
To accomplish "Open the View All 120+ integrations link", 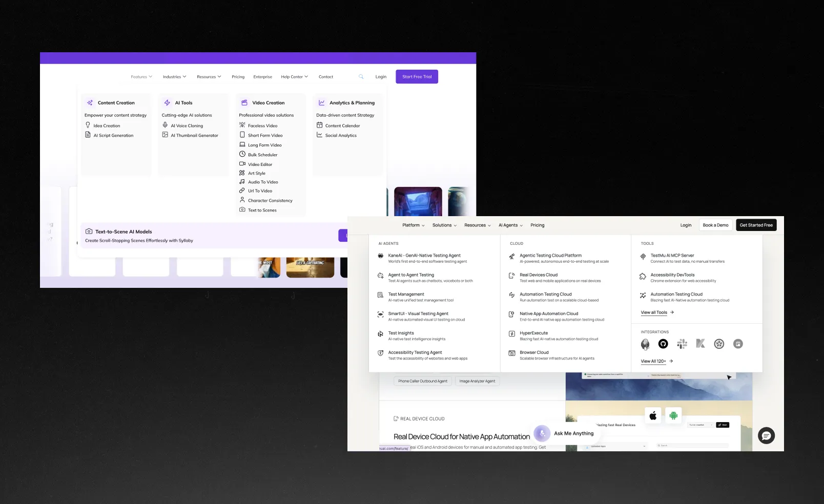I will [x=657, y=361].
